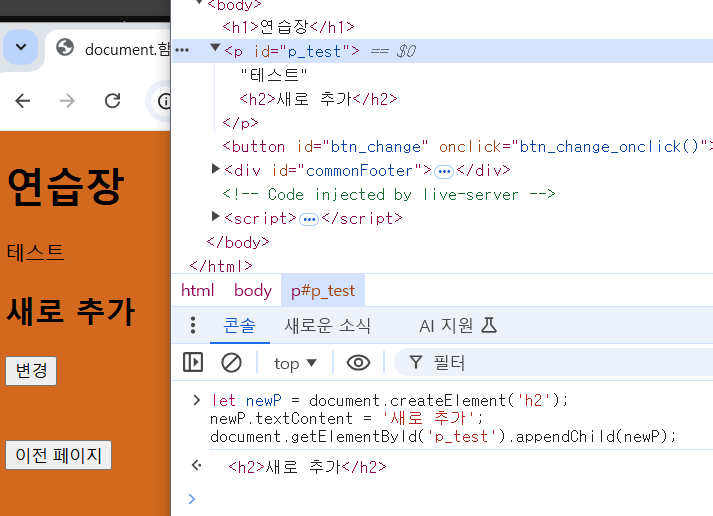Open the drawer three-dot menu
The image size is (713, 516).
[x=193, y=326]
